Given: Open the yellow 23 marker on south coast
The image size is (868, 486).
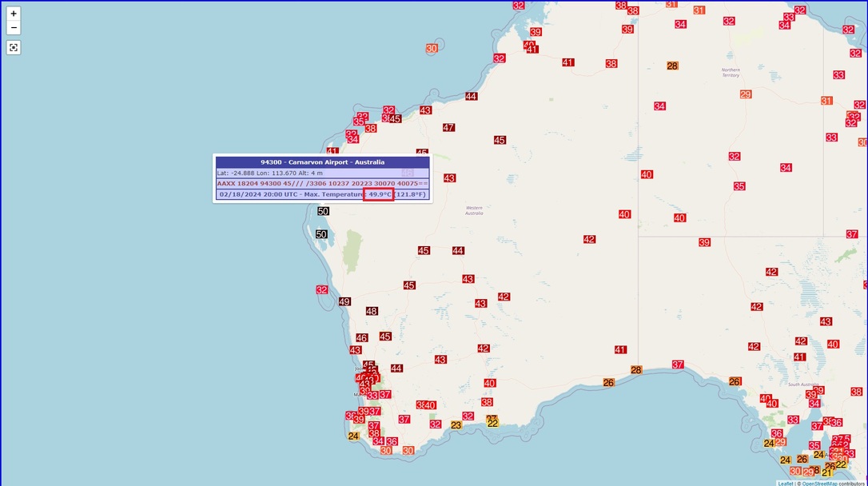Looking at the screenshot, I should point(456,425).
